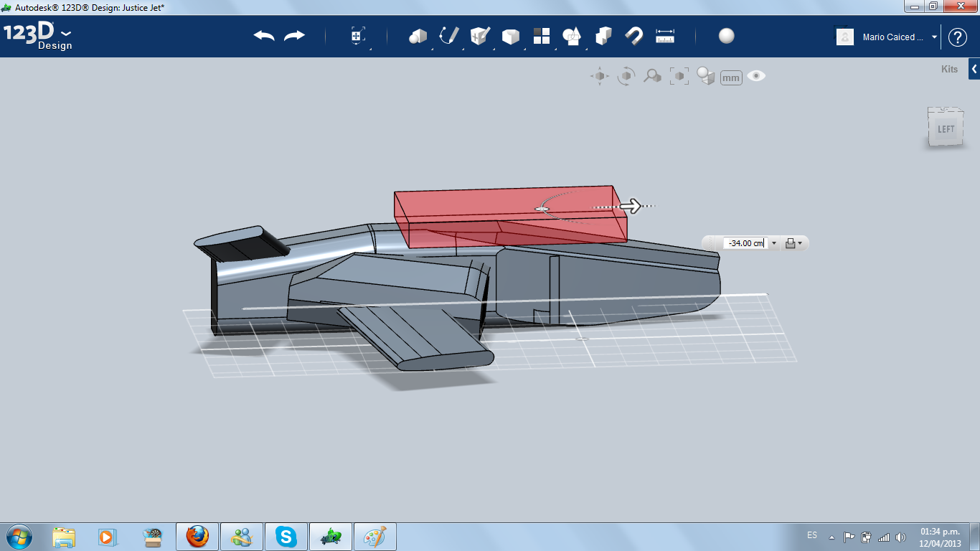Change units with the mm button
This screenshot has height=551, width=980.
(x=731, y=77)
